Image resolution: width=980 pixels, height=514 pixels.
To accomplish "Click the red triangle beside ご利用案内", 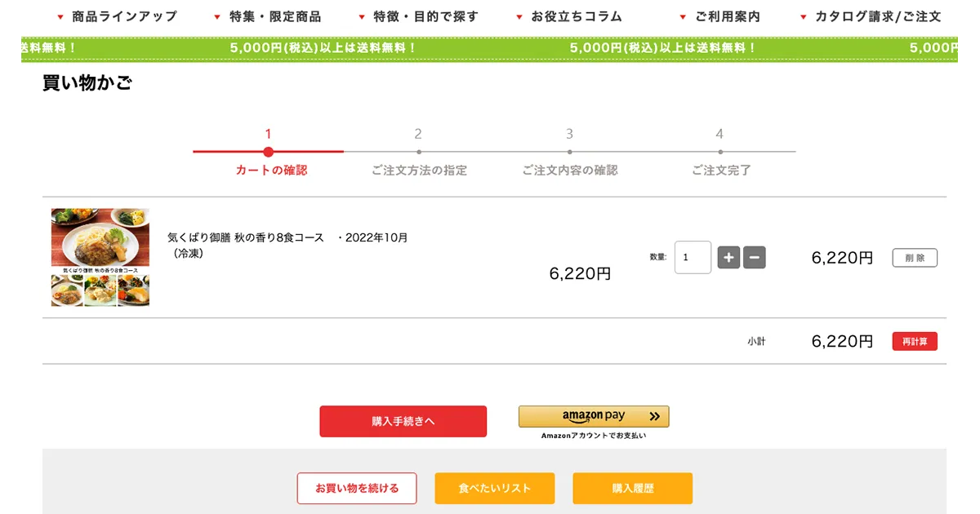I will (683, 16).
